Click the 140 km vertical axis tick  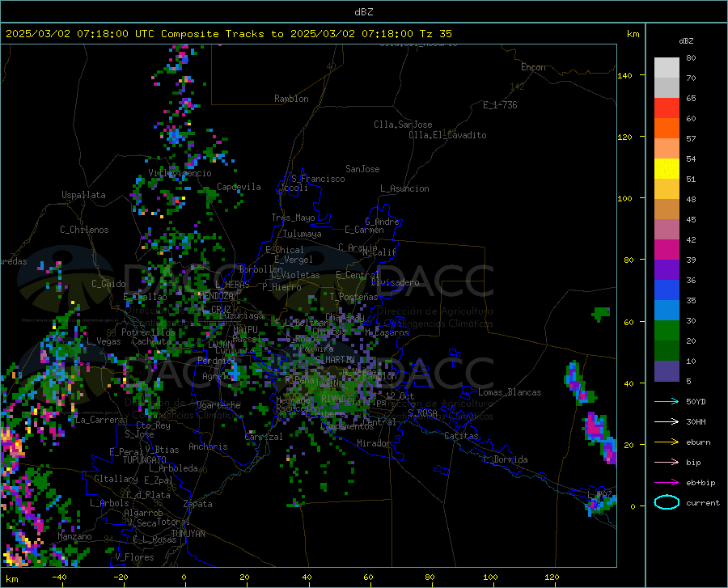coord(625,75)
